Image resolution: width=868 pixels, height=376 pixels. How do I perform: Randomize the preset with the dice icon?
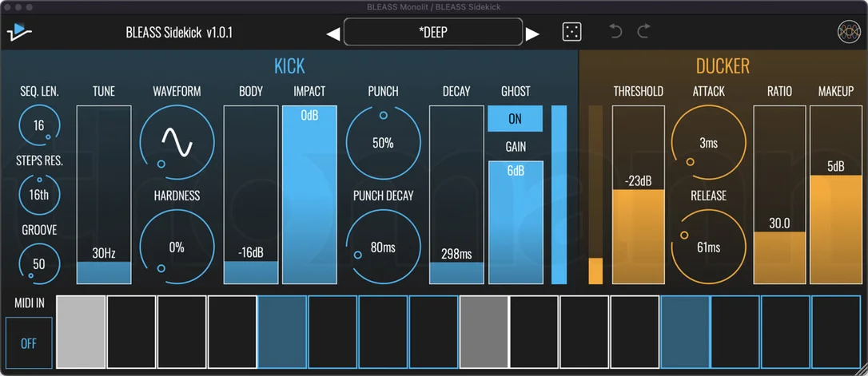(571, 32)
